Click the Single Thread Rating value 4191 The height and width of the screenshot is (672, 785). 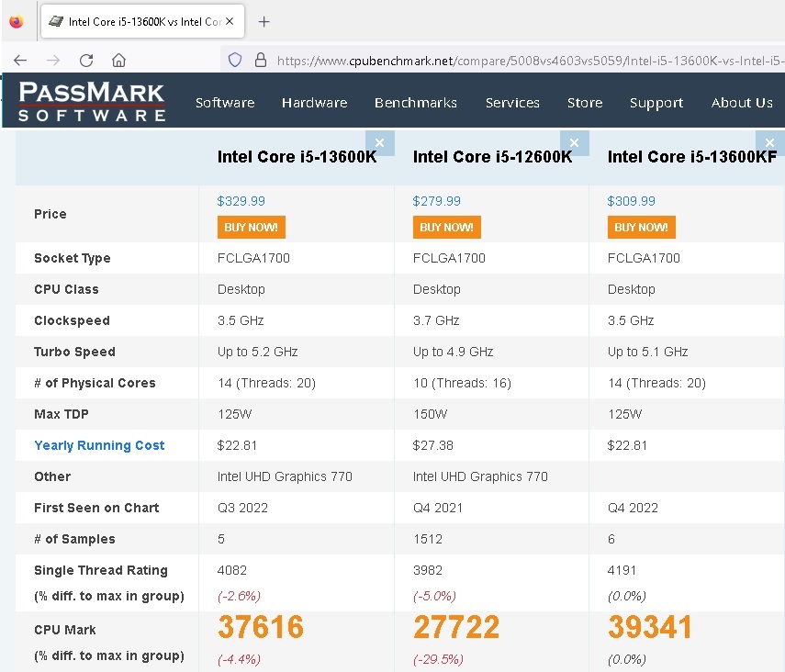click(x=622, y=570)
